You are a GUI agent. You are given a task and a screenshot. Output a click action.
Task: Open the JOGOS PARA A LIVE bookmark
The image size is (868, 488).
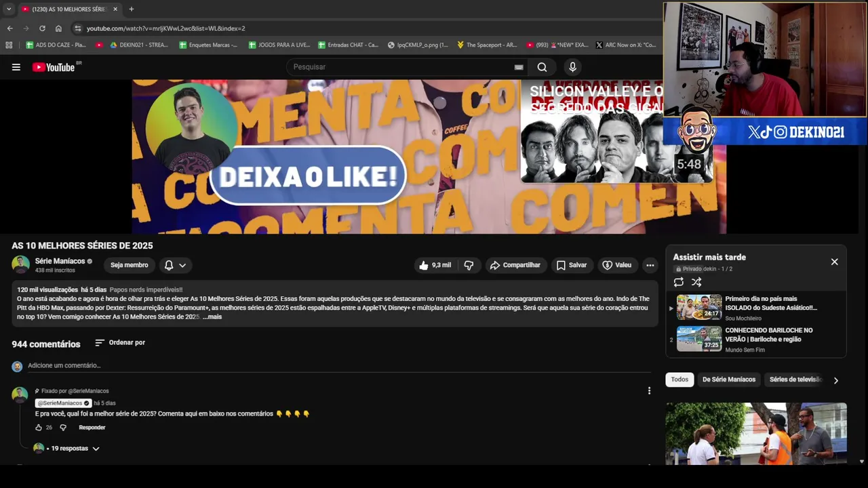click(279, 45)
